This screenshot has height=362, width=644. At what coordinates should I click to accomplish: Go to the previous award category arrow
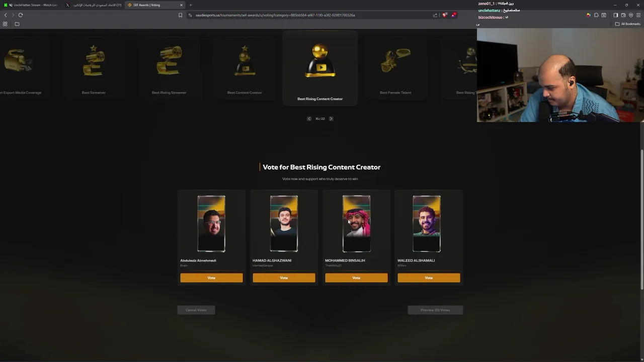click(309, 119)
